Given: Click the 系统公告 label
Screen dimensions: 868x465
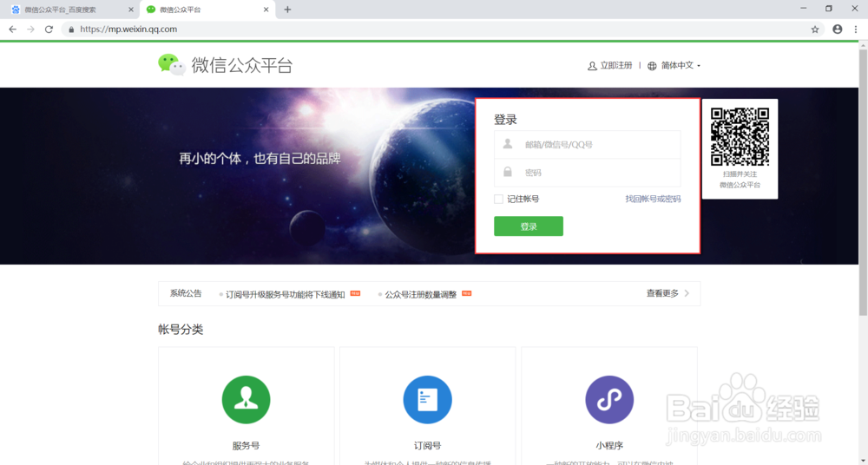Looking at the screenshot, I should [x=186, y=293].
